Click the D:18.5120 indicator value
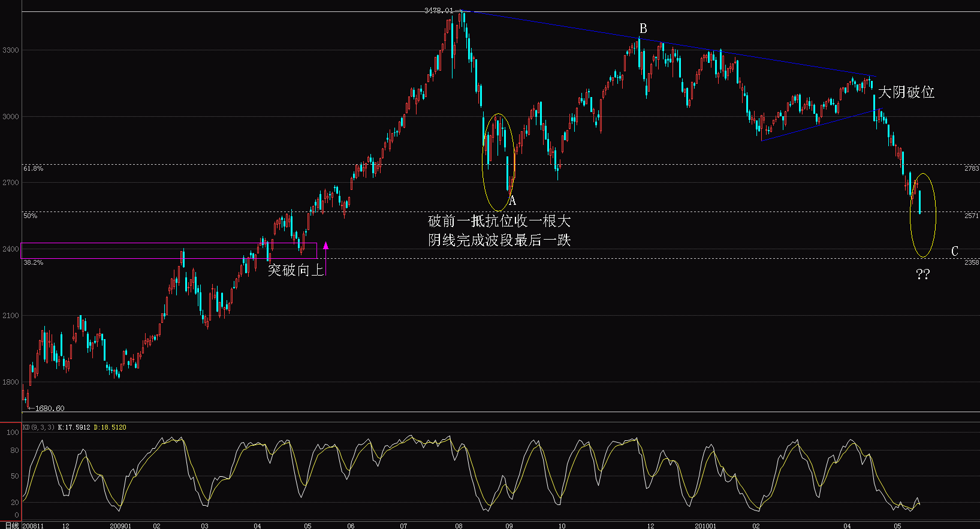This screenshot has width=980, height=529. [x=110, y=428]
